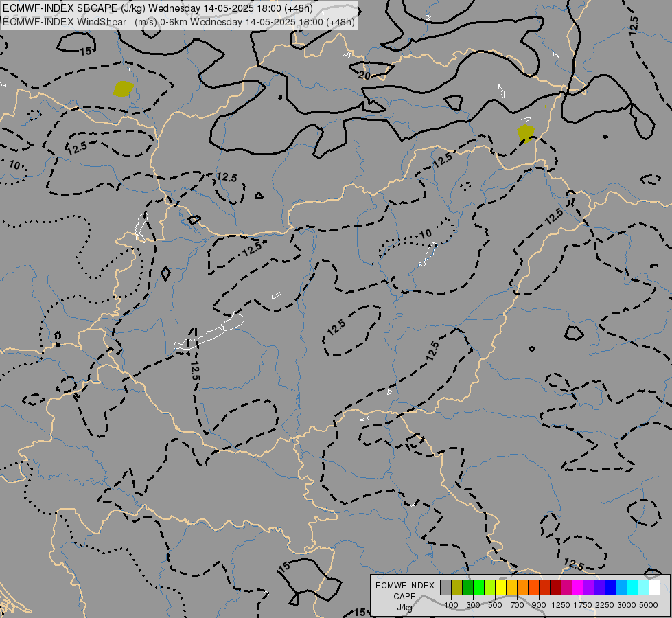Point at the 900 legend tick label
This screenshot has height=618, width=672.
pyautogui.click(x=539, y=605)
